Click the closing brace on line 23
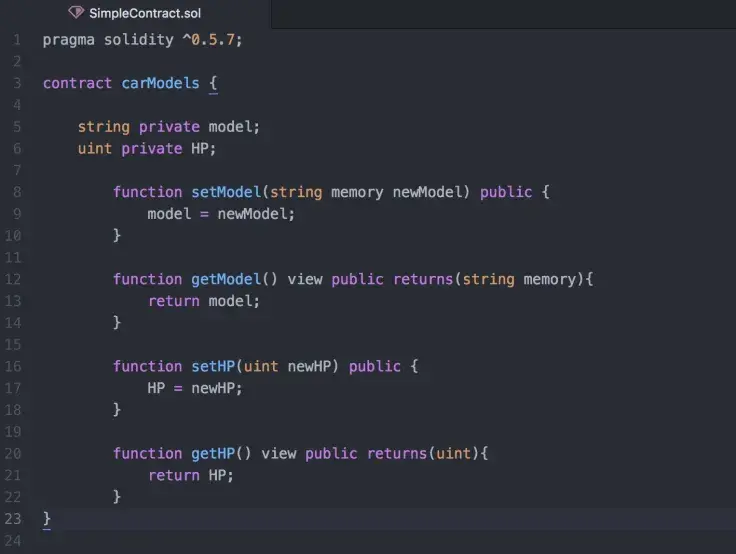The height and width of the screenshot is (554, 736). click(46, 519)
